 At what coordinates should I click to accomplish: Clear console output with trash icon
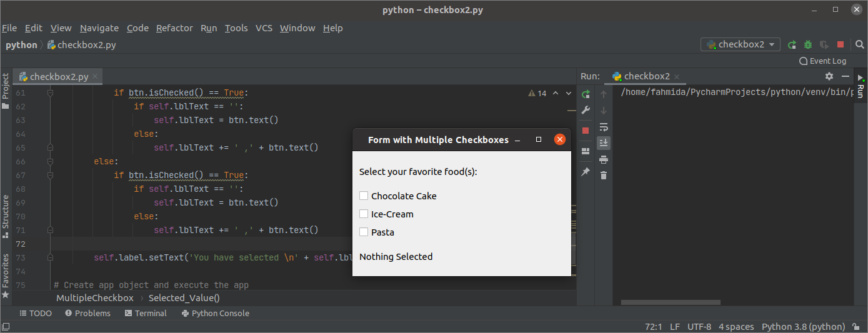[x=603, y=176]
